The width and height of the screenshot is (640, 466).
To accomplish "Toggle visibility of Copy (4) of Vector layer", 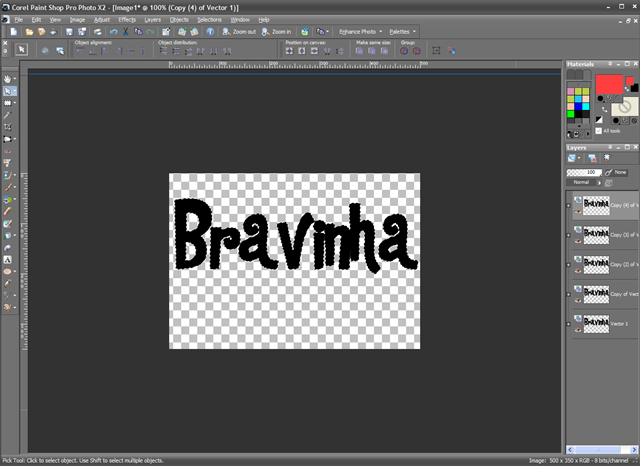I will 578,212.
